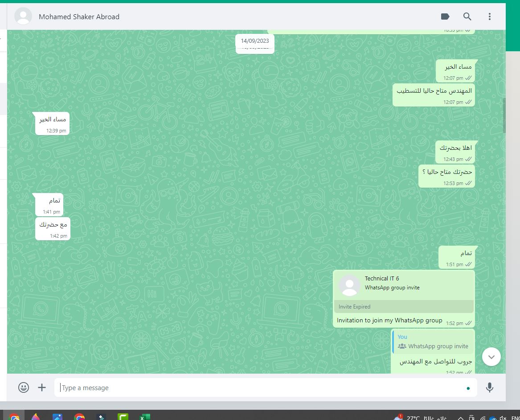Select the message 'مع حضرتك'

[x=53, y=229]
